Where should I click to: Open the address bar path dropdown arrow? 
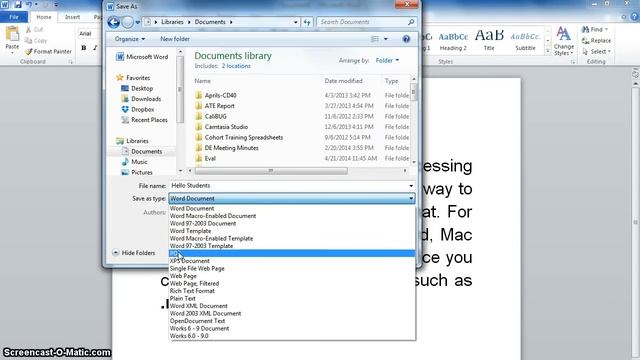pyautogui.click(x=296, y=22)
